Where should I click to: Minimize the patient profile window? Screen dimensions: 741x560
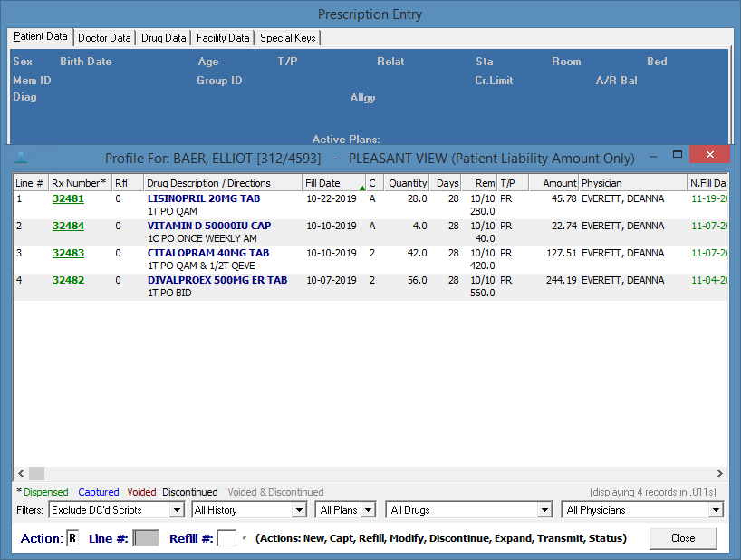(651, 155)
